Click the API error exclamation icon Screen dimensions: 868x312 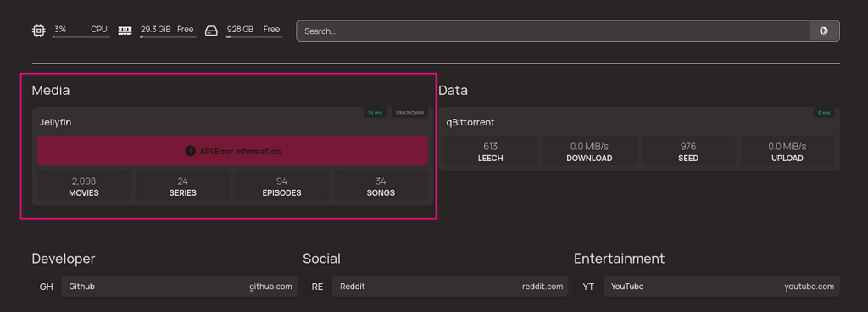pyautogui.click(x=190, y=151)
